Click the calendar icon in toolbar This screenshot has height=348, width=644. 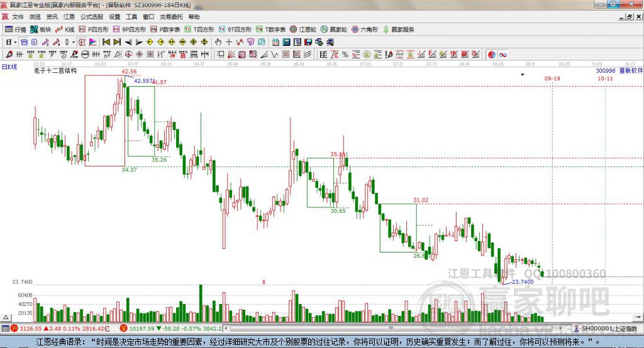pos(275,42)
